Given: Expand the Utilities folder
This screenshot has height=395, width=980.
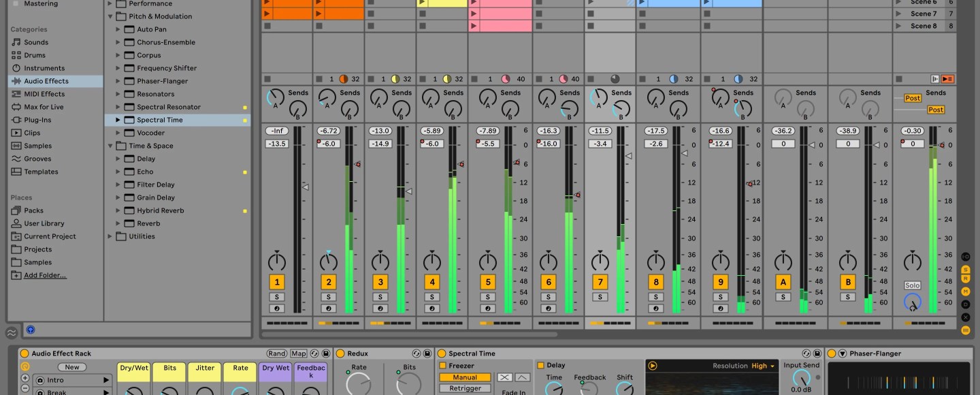Looking at the screenshot, I should coord(110,236).
